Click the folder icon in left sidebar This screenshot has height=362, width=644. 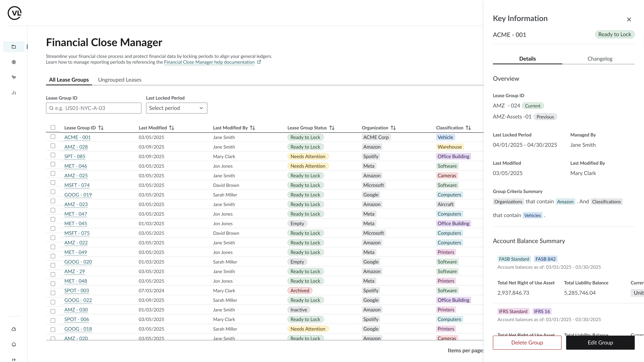coord(14,47)
